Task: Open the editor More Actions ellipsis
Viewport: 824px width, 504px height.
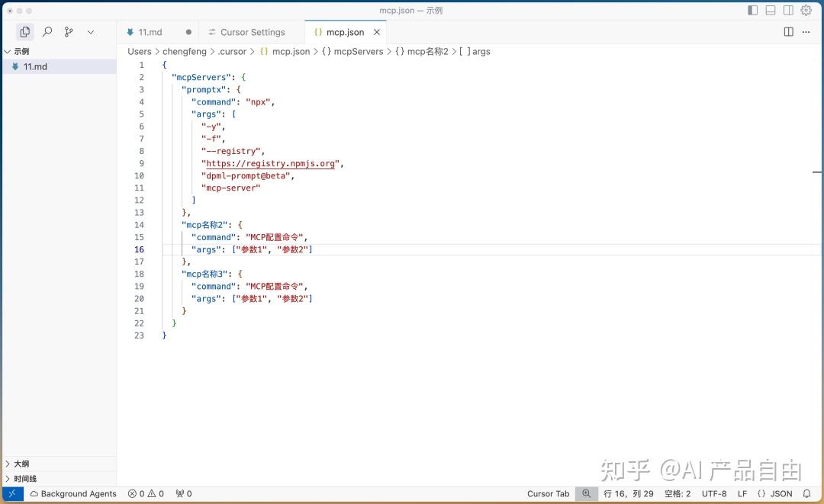Action: point(806,32)
